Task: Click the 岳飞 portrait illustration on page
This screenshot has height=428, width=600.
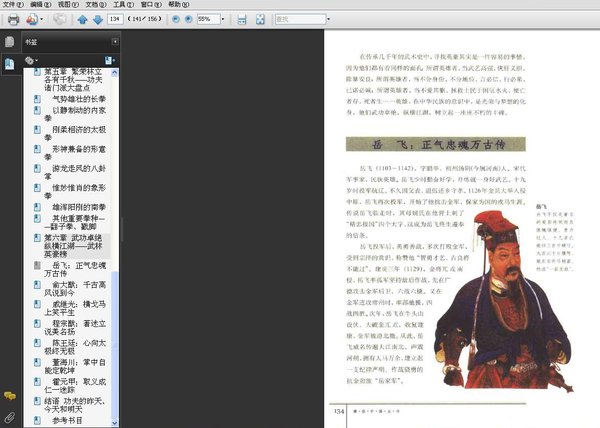Action: click(x=503, y=301)
